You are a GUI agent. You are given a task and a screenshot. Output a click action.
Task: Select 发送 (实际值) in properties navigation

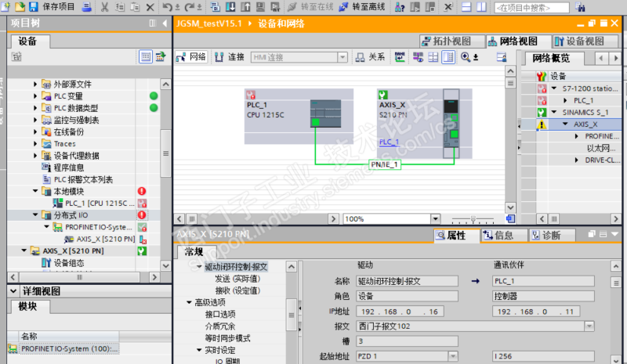point(237,279)
